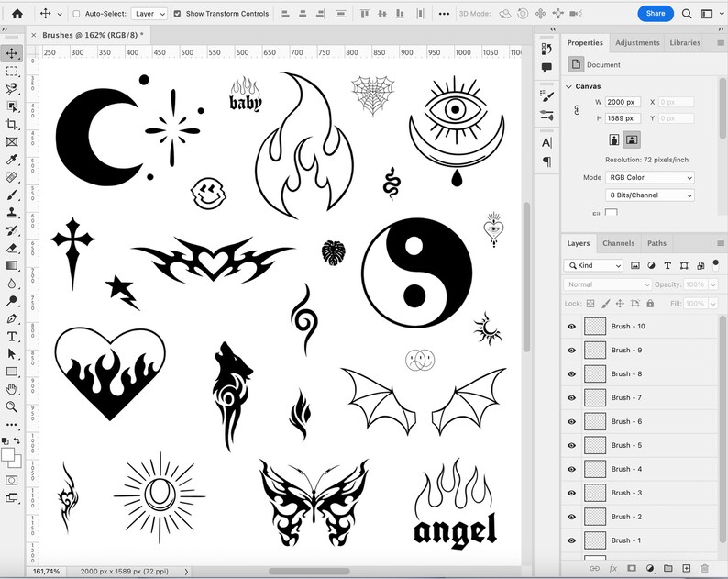This screenshot has height=579, width=728.
Task: Select the Eraser tool
Action: (12, 248)
